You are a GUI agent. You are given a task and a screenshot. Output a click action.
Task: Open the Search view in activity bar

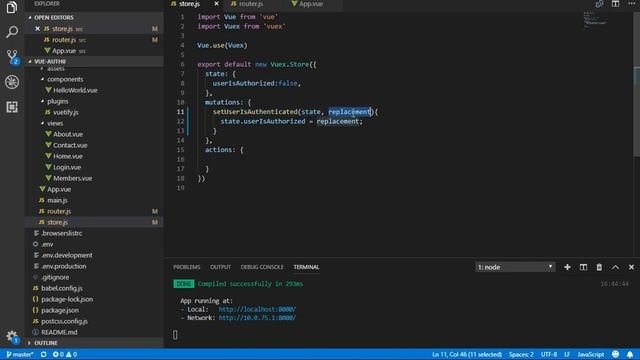tap(12, 32)
